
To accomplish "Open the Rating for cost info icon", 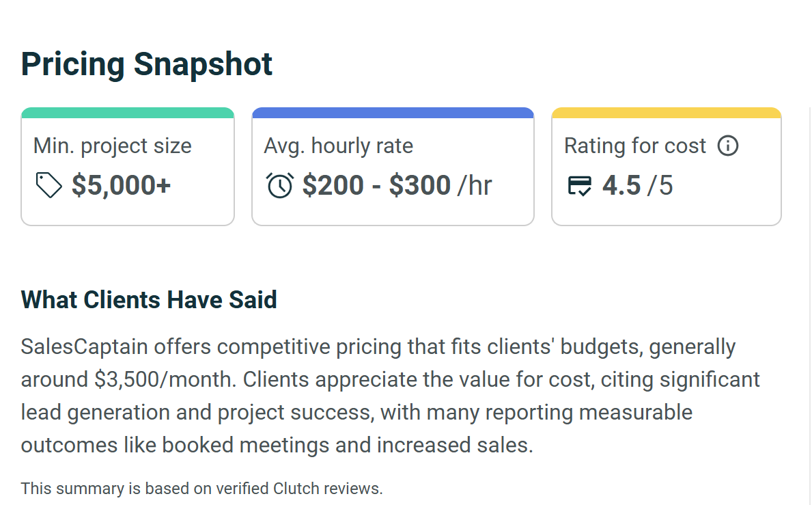I will click(x=729, y=146).
